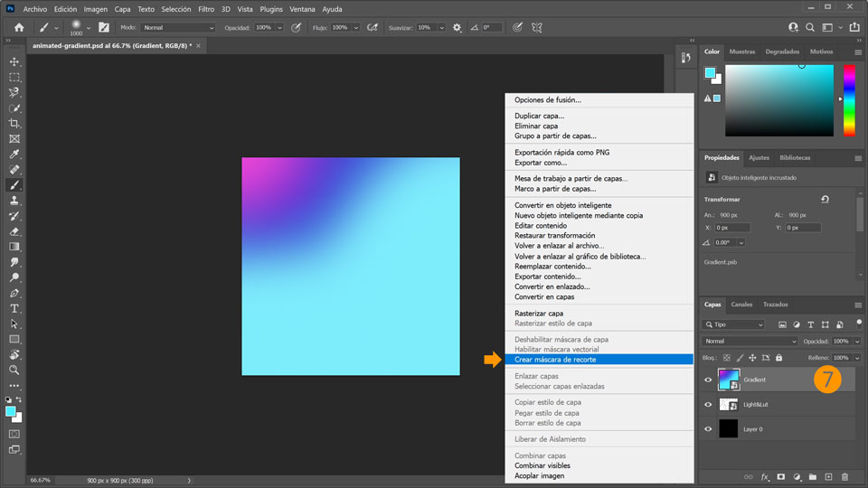Open the Filtro menu

205,9
